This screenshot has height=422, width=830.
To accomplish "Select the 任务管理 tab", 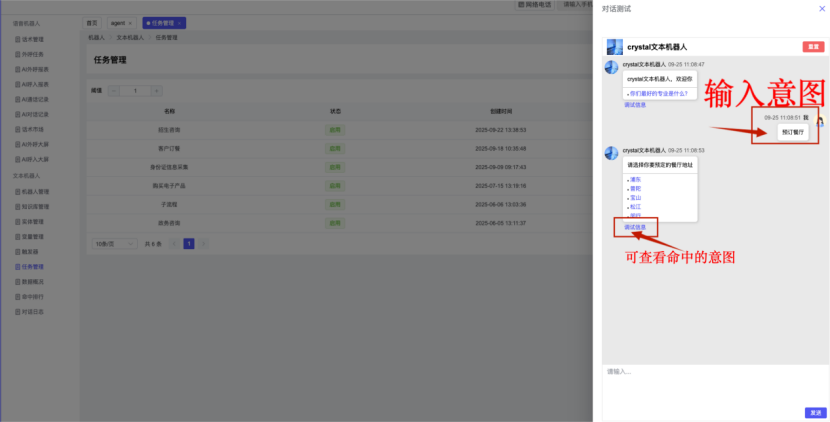I will click(x=162, y=22).
